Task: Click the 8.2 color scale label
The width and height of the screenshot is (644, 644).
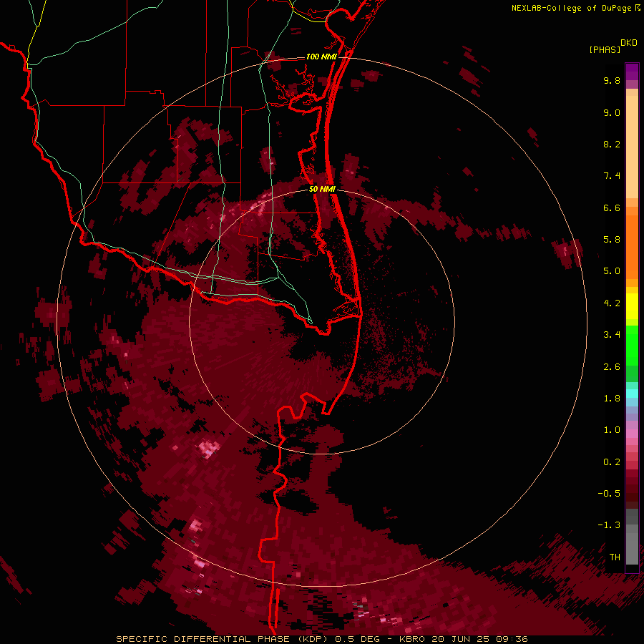Action: pyautogui.click(x=612, y=144)
